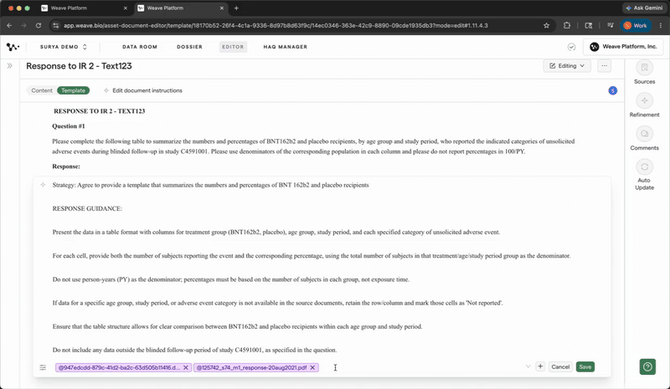The image size is (670, 389).
Task: Open the Comments panel
Action: coord(644,139)
